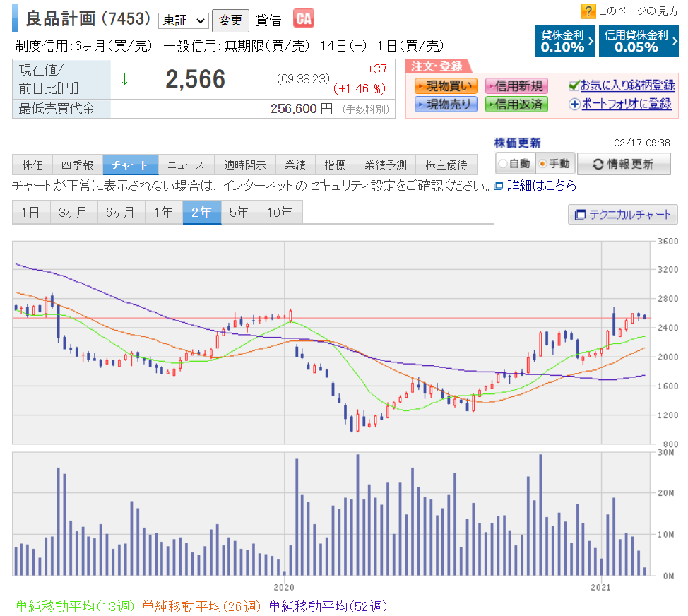Click the red CA badge icon
Screen dimensions: 688x616
pos(303,18)
